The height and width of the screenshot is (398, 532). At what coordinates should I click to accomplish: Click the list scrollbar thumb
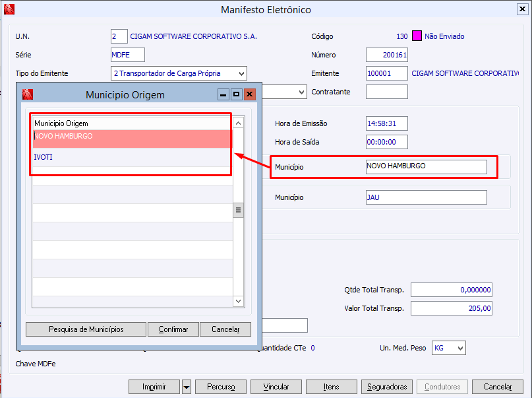coord(239,210)
